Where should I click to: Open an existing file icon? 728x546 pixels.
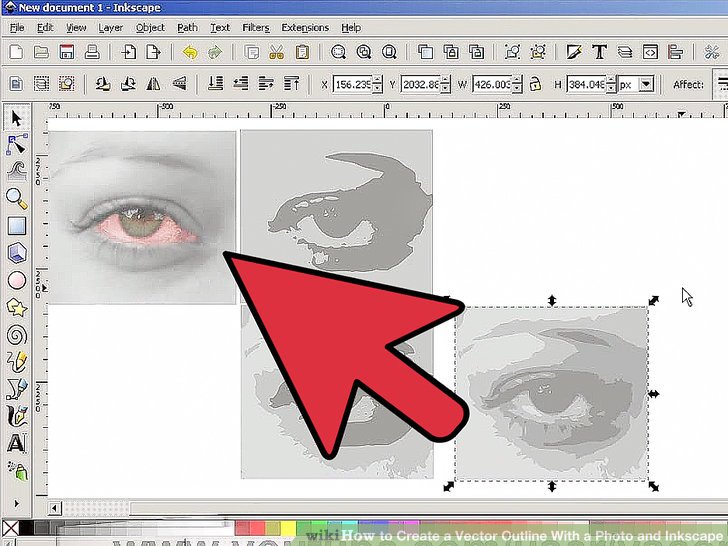(x=41, y=52)
